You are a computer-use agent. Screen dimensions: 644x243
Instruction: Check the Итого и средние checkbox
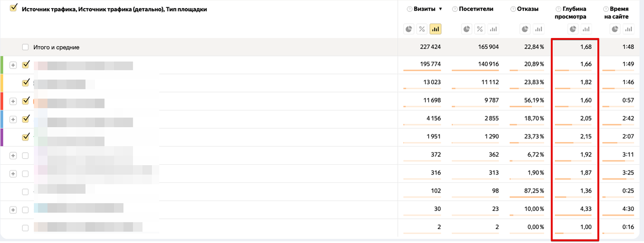tap(25, 47)
